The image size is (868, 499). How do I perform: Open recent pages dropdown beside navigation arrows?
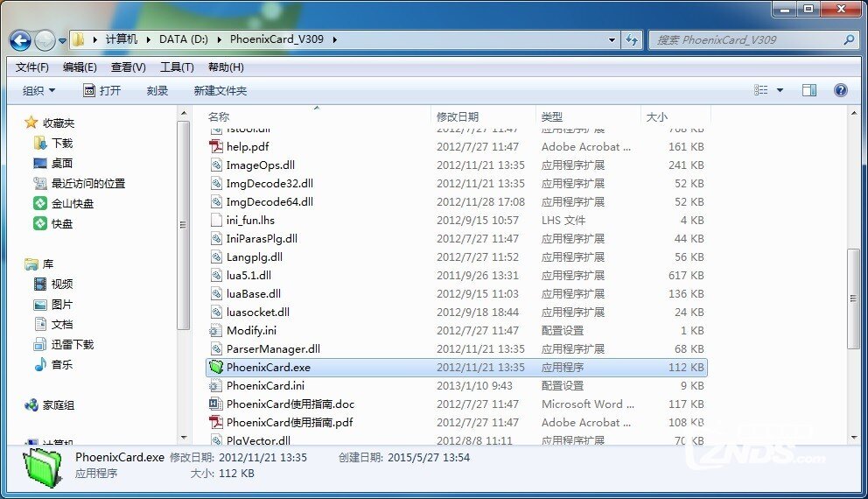pos(62,40)
